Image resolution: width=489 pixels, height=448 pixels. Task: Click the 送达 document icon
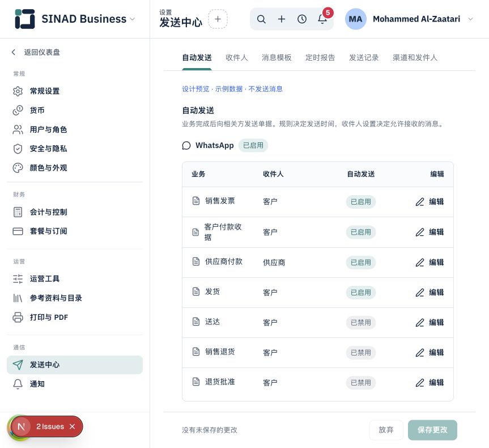tap(196, 322)
